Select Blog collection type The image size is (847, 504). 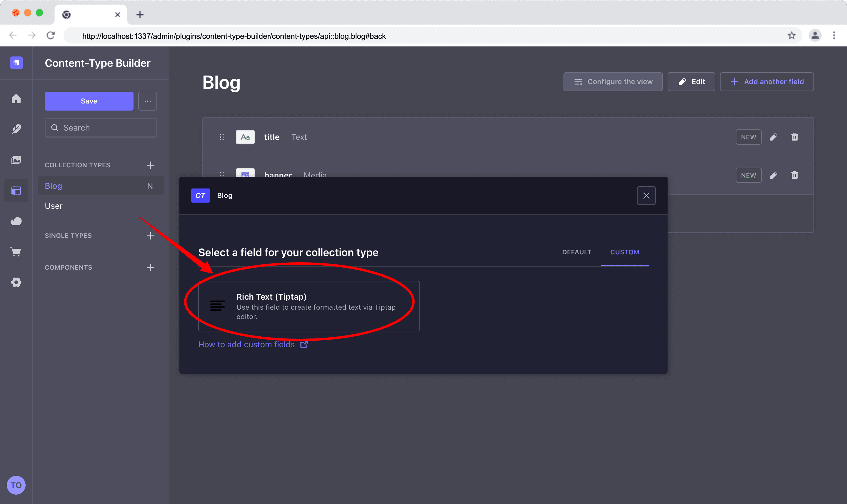[101, 186]
